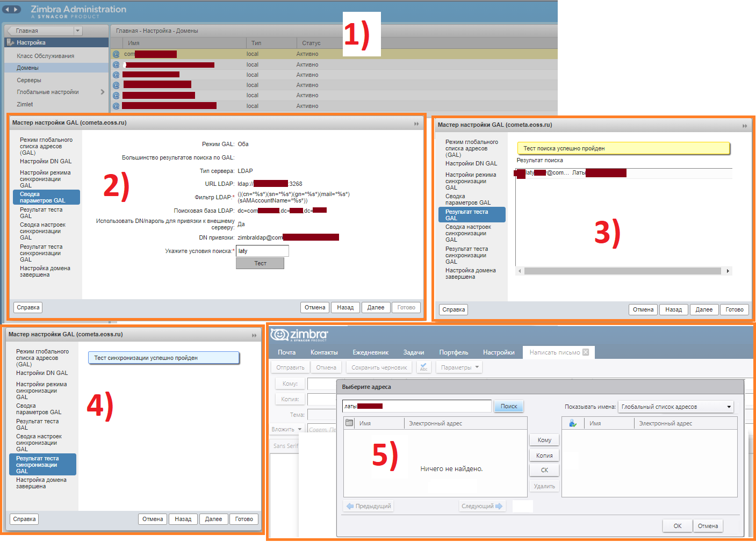Click Далее in the 'Тест поиска успешно пройден' wizard

(704, 309)
